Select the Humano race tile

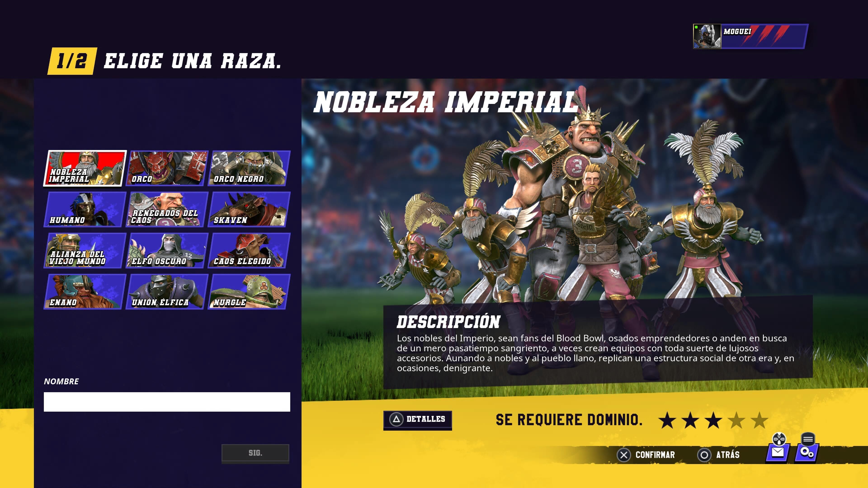pos(85,209)
